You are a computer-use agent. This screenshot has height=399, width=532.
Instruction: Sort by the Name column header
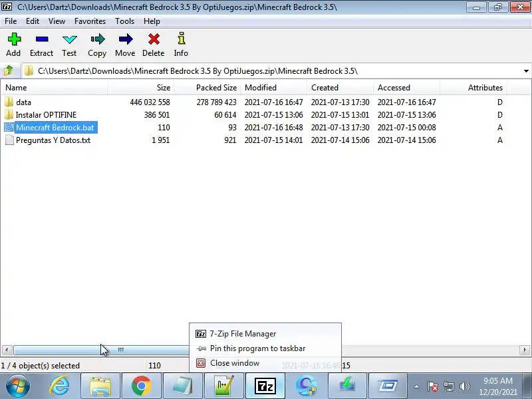click(55, 88)
